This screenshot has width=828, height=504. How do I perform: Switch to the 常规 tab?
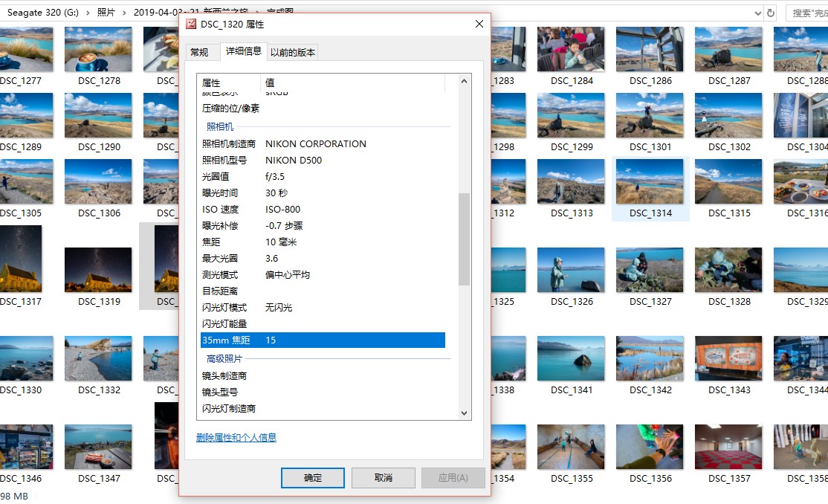(x=199, y=52)
